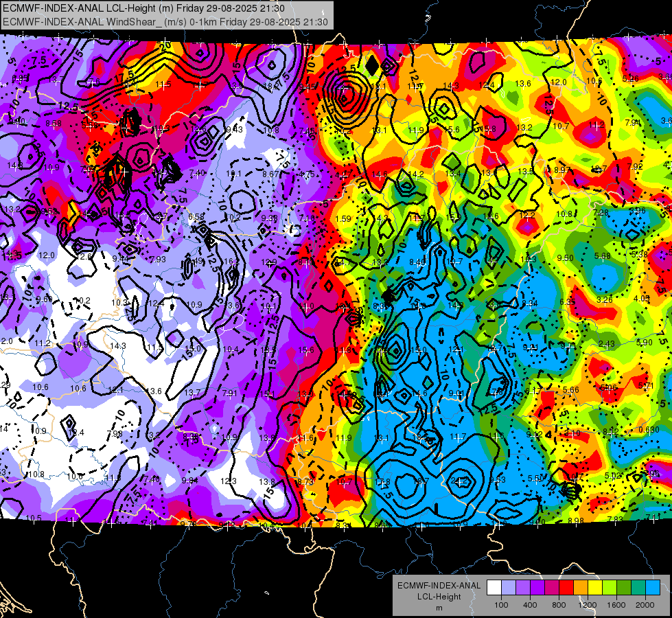The width and height of the screenshot is (672, 618).
Task: Click the map value 5.02
Action: click(612, 475)
